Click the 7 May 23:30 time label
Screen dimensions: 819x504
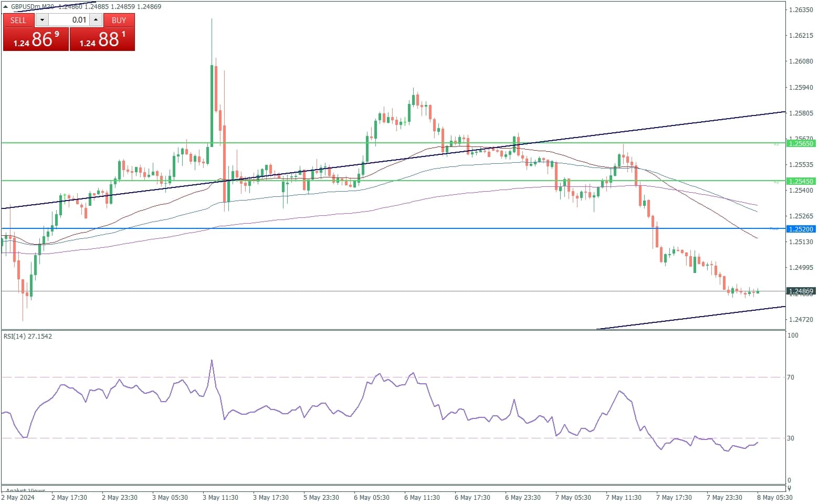[x=724, y=498]
